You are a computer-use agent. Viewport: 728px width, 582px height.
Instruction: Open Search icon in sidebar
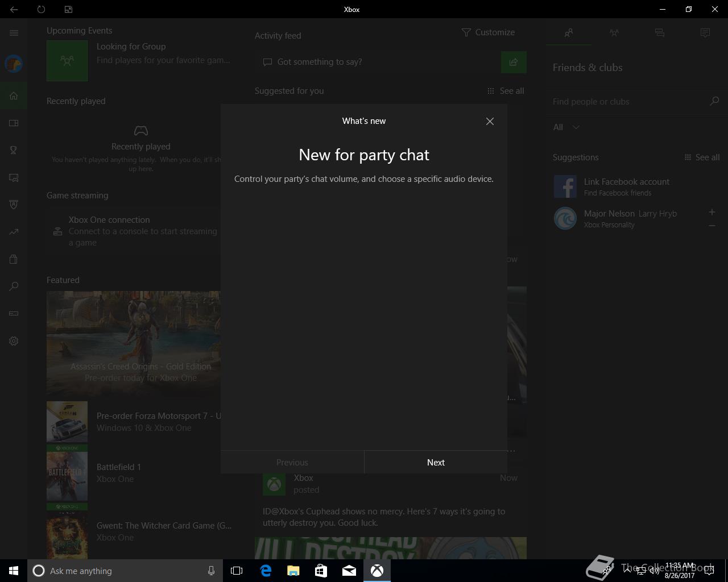(14, 286)
